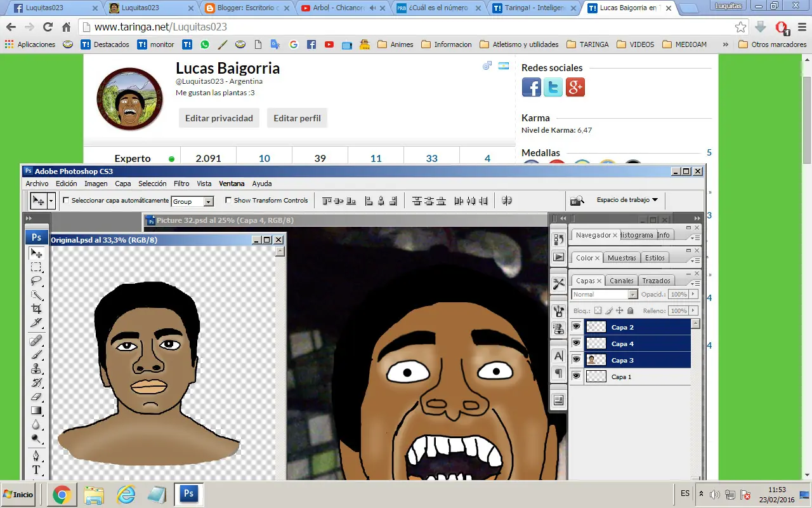Screen dimensions: 812x508
Task: Select the Move tool in Photoshop toolbox
Action: pos(36,253)
